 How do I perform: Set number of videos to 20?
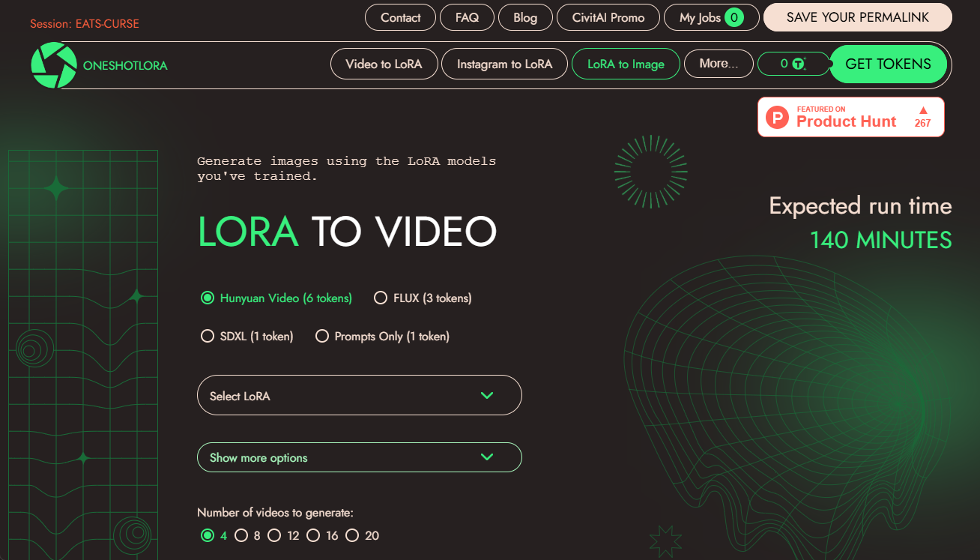coord(352,535)
